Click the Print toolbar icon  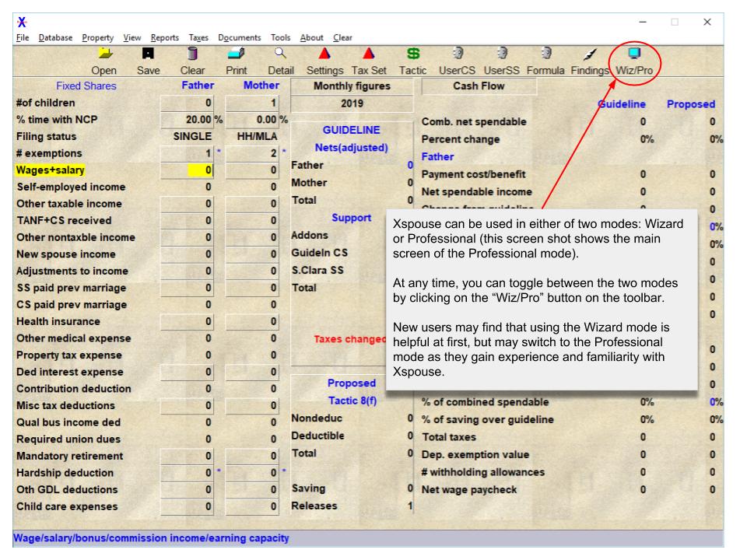237,54
